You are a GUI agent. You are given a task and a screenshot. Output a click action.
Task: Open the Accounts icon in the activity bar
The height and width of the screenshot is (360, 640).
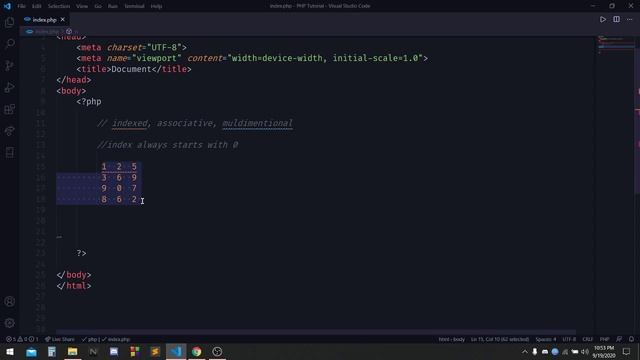click(x=9, y=302)
